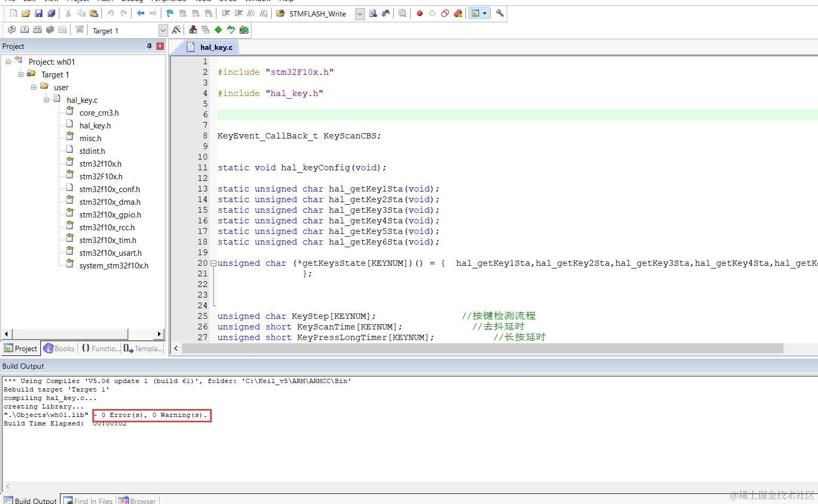Open the Browser output tab
818x504 pixels.
pos(138,500)
